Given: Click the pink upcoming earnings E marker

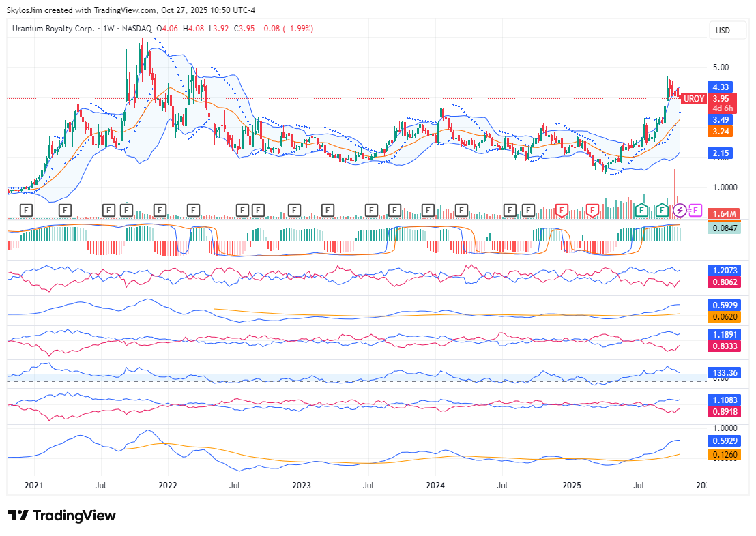Looking at the screenshot, I should (696, 210).
